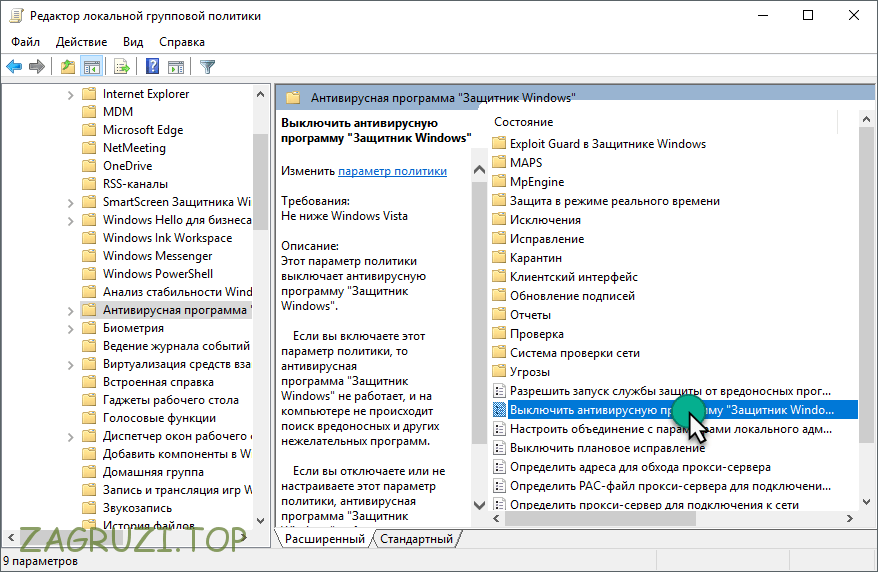Click the Forward arrow toolbar icon

[x=37, y=67]
